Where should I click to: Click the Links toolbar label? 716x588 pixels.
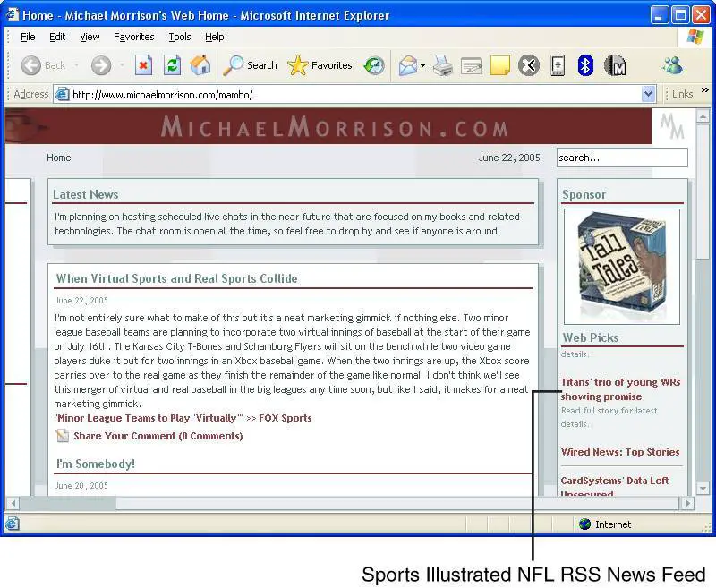pos(682,94)
